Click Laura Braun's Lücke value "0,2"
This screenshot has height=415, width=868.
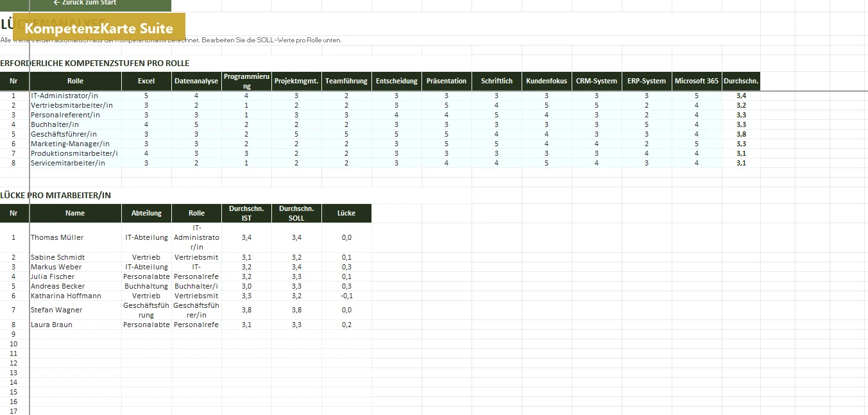(346, 325)
